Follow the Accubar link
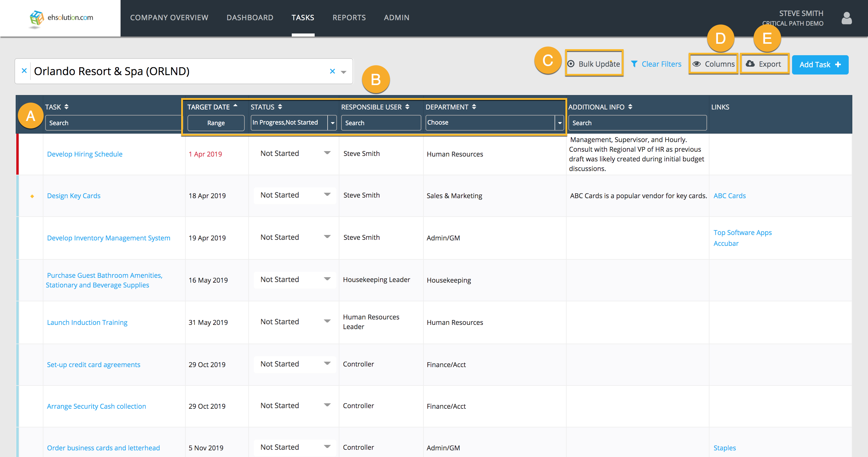This screenshot has height=457, width=868. (x=726, y=243)
